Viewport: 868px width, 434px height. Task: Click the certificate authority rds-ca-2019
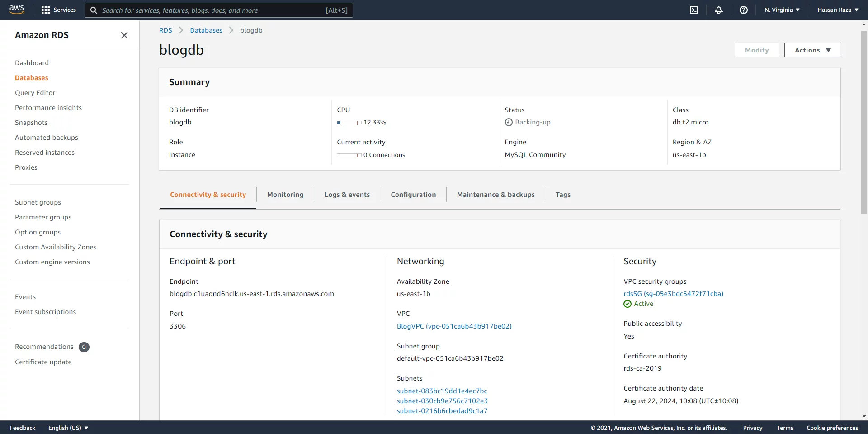pyautogui.click(x=642, y=368)
